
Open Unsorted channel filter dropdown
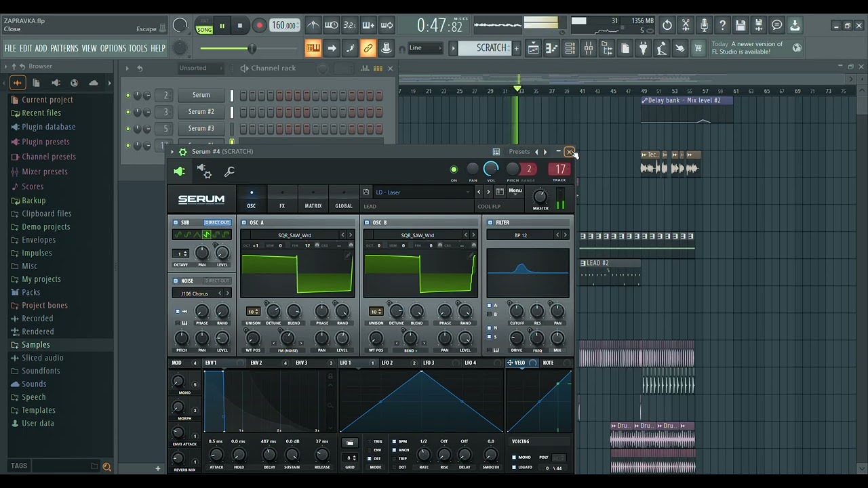coord(202,68)
